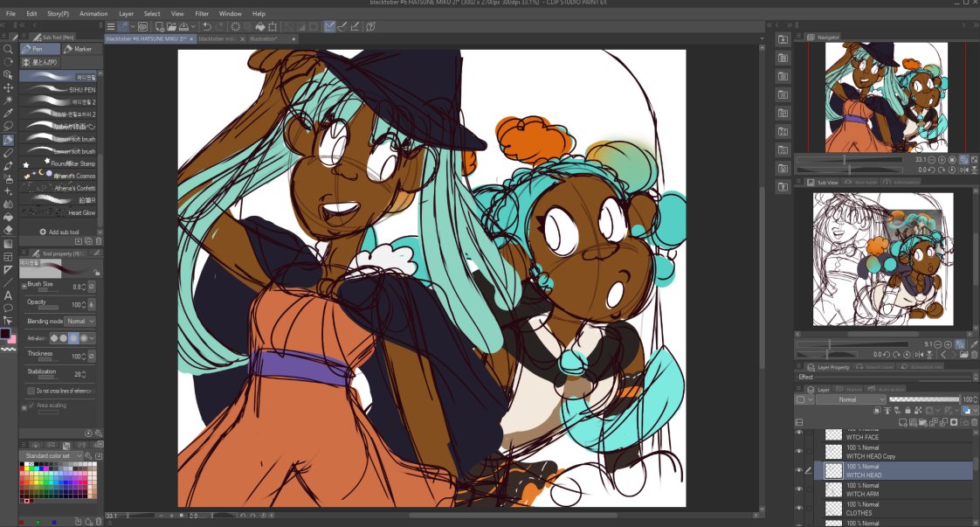Create new canvas from command bar
This screenshot has width=980, height=527.
pos(159,27)
